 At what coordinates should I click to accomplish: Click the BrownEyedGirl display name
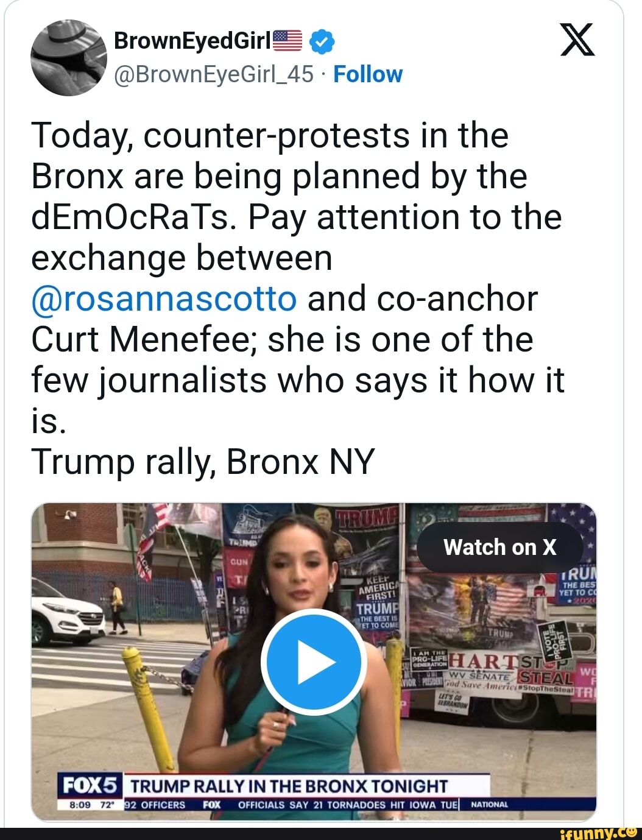(192, 41)
